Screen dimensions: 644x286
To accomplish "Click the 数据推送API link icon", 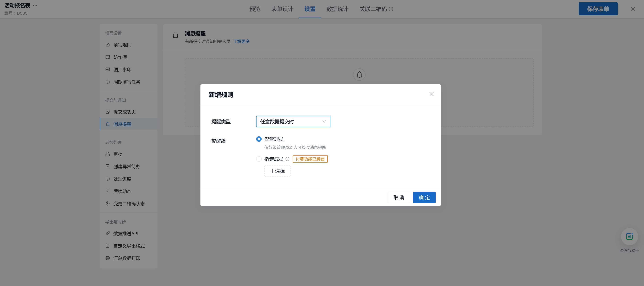I will pyautogui.click(x=107, y=233).
